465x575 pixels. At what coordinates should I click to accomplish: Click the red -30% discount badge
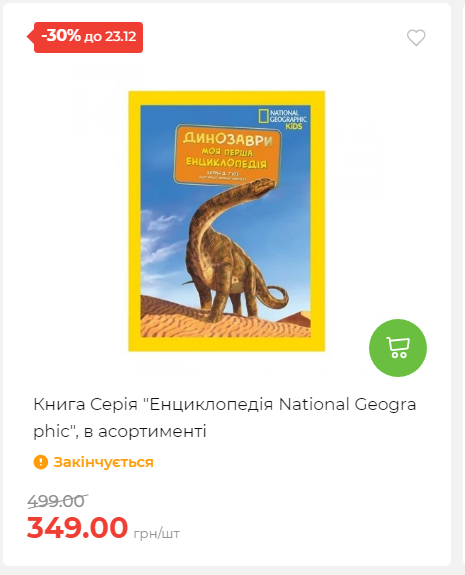[x=85, y=37]
